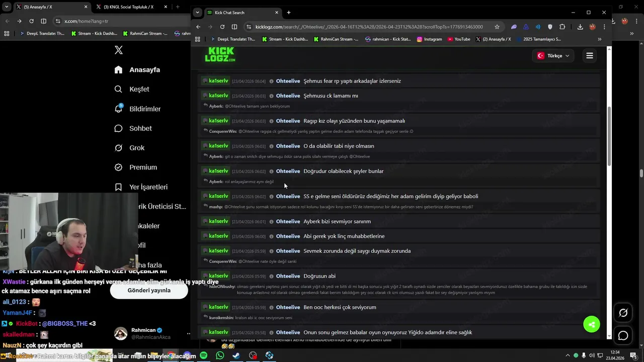644x362 pixels.
Task: Open Spotify from the taskbar
Action: click(203, 355)
